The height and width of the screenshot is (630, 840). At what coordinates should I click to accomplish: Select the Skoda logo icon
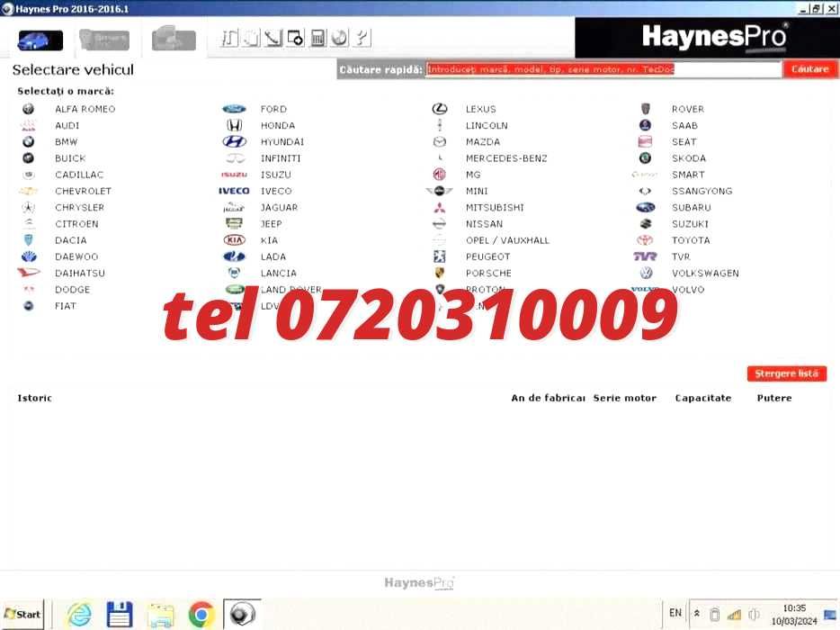click(x=646, y=158)
